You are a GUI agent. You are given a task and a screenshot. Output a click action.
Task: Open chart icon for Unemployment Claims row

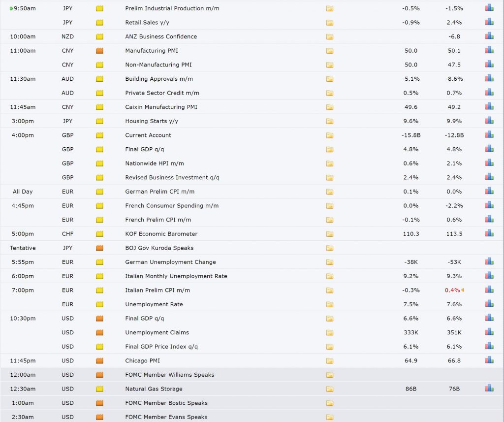489,331
